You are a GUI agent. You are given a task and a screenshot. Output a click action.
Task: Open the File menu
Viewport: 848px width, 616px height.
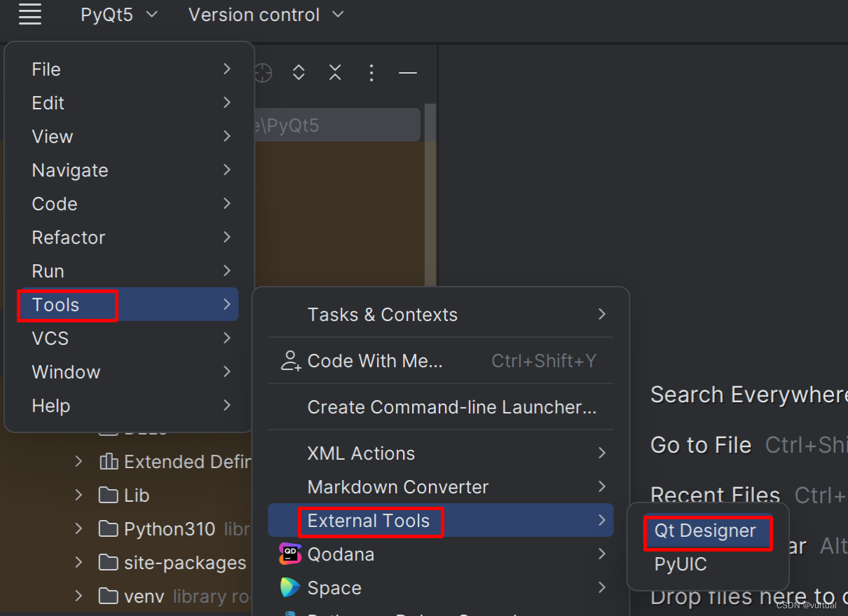point(128,69)
